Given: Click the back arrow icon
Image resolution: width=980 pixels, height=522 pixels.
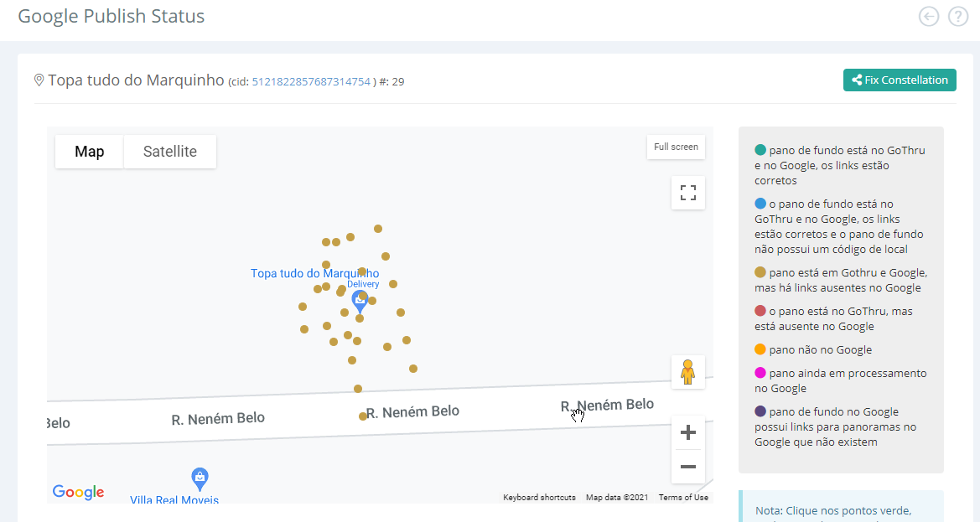Looking at the screenshot, I should point(928,17).
